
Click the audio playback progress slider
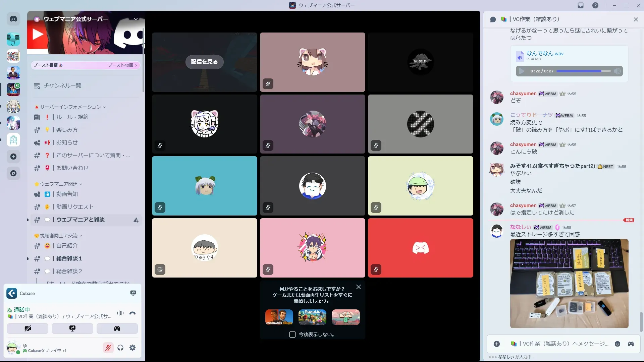click(583, 71)
